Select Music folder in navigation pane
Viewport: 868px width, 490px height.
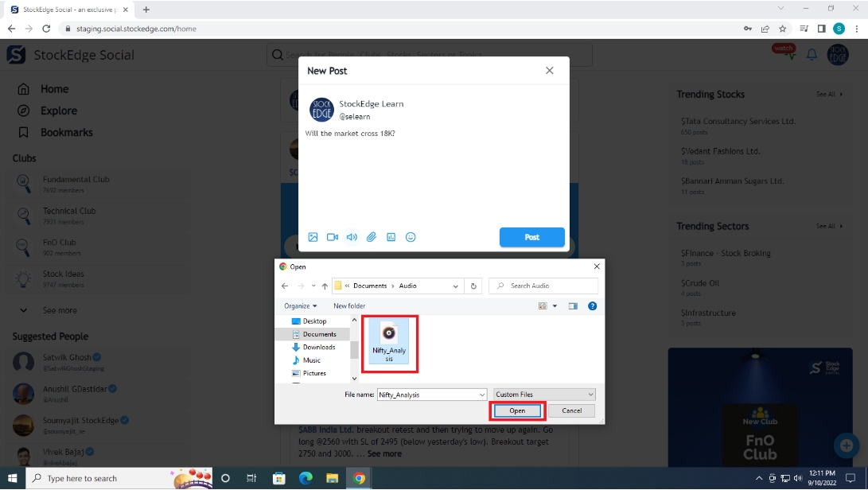[x=311, y=360]
